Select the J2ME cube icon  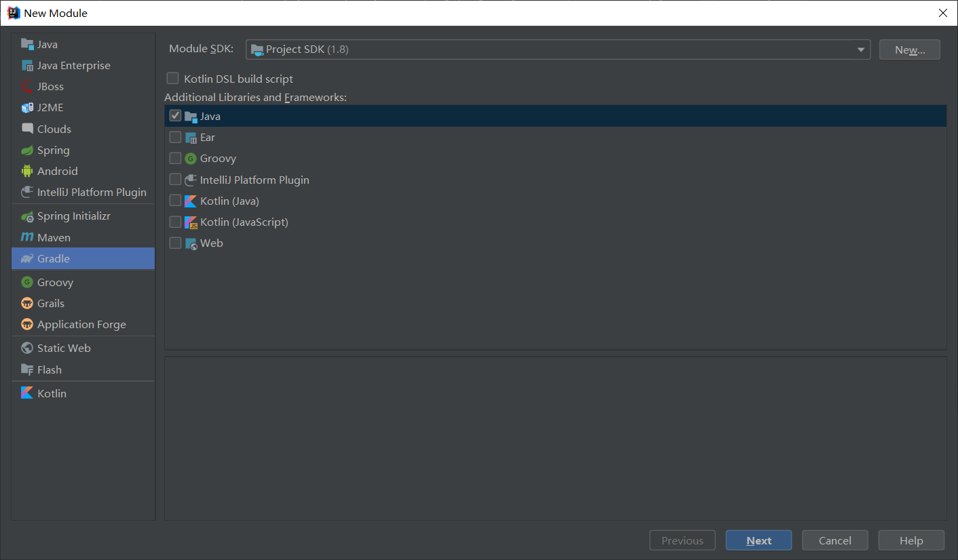(27, 108)
